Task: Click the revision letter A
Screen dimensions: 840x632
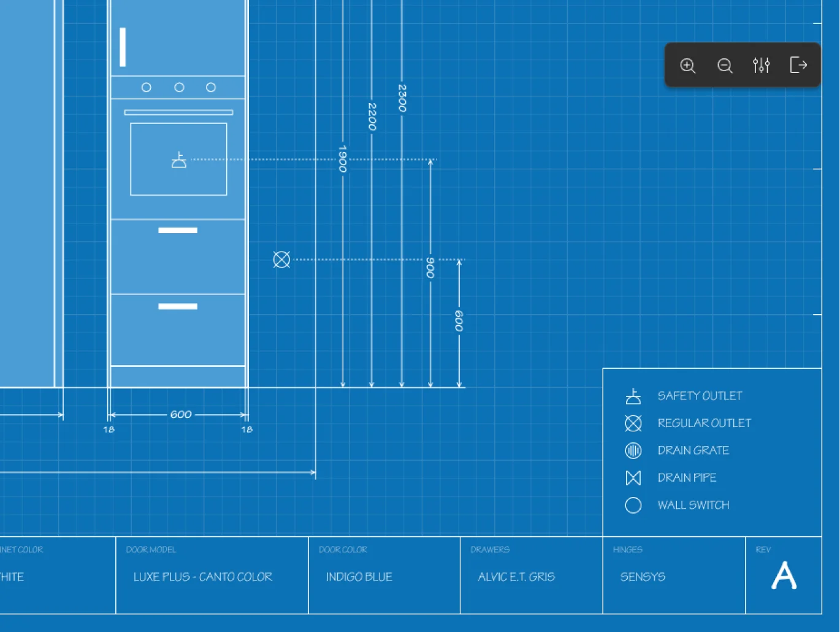Action: [784, 576]
